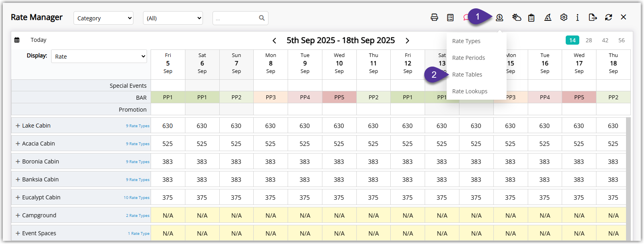This screenshot has width=644, height=244.
Task: Click Eucalypt Cabin 375 rate for Sun 7 Sep
Action: point(236,197)
